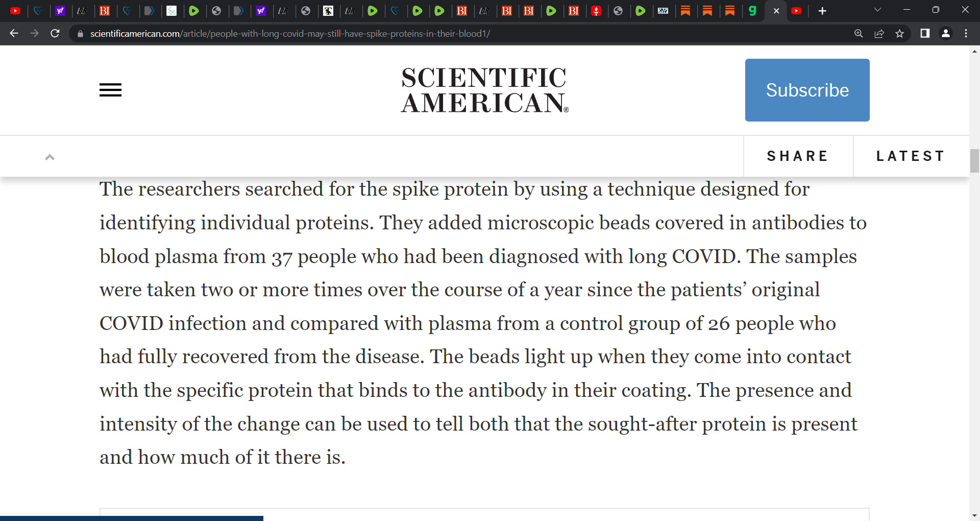Open the browser zoom magnifier icon

(859, 33)
